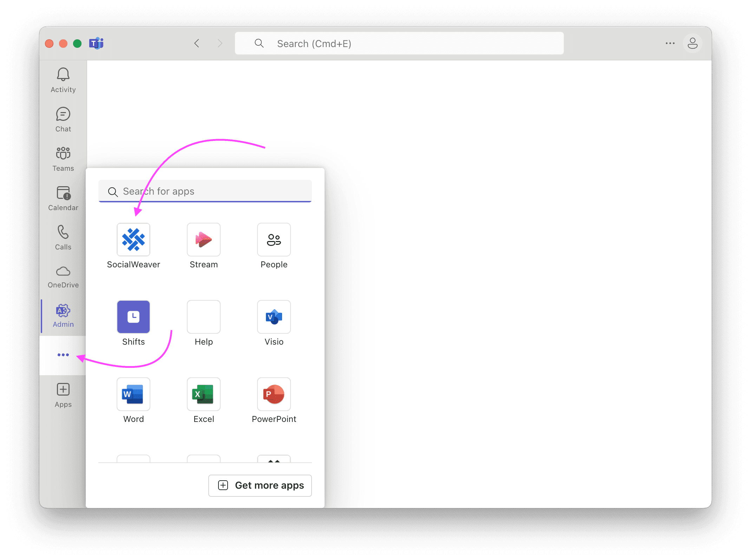Go forward with the right arrow
751x560 pixels.
(x=220, y=43)
